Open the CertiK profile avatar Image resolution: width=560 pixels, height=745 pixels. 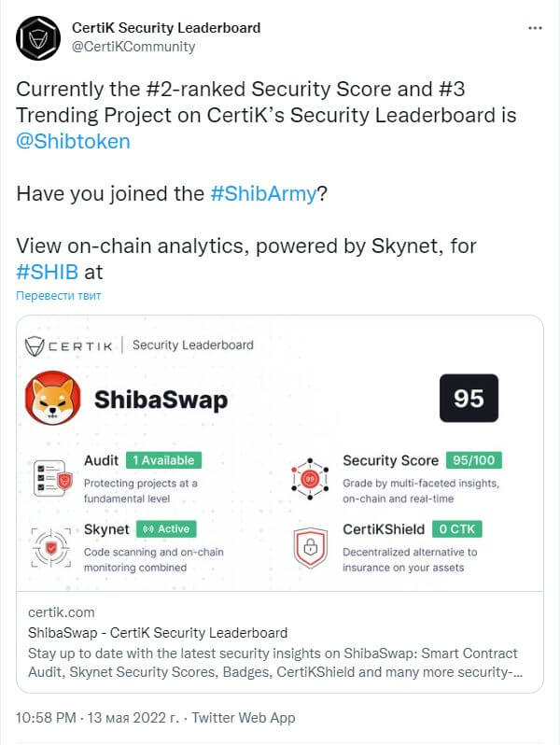(x=38, y=38)
